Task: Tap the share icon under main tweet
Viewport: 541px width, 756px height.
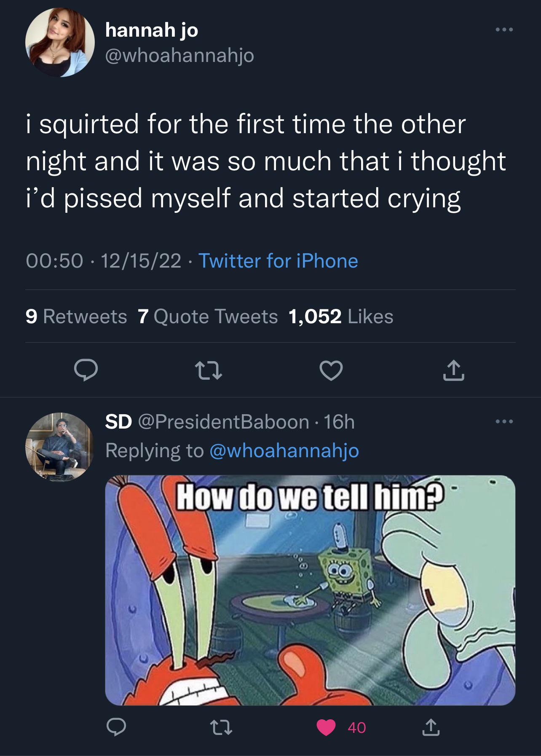Action: [x=453, y=371]
